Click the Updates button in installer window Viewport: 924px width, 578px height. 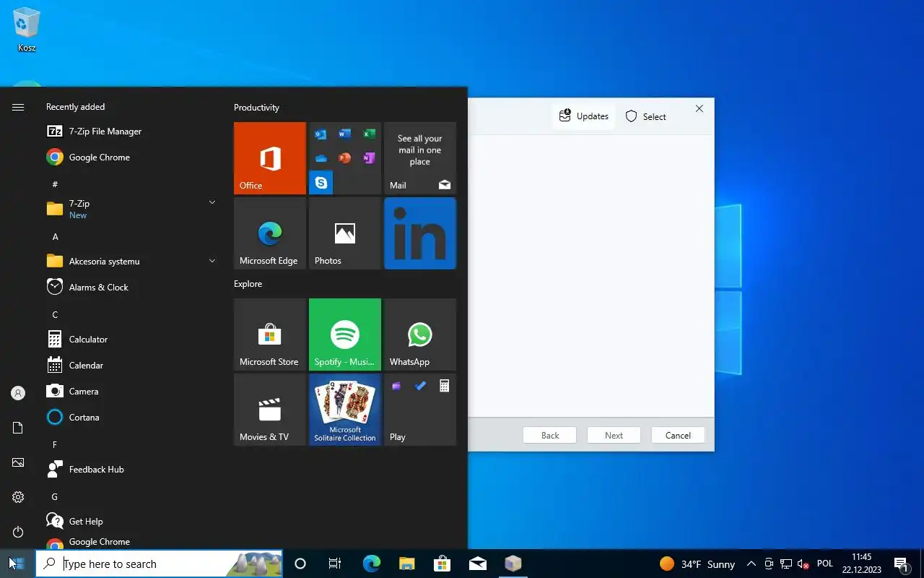tap(583, 116)
